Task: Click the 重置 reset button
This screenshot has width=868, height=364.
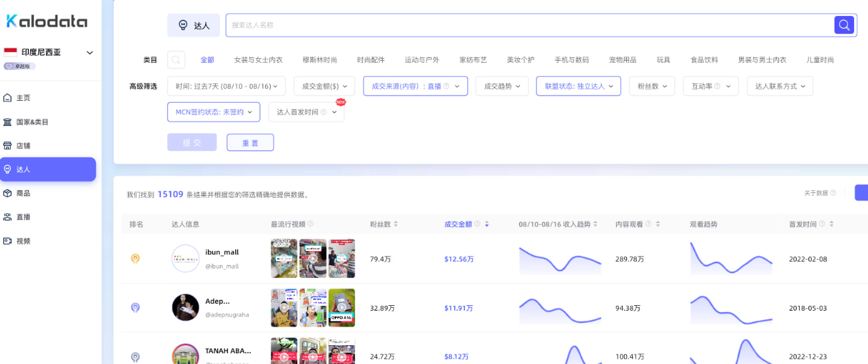Action: 250,142
